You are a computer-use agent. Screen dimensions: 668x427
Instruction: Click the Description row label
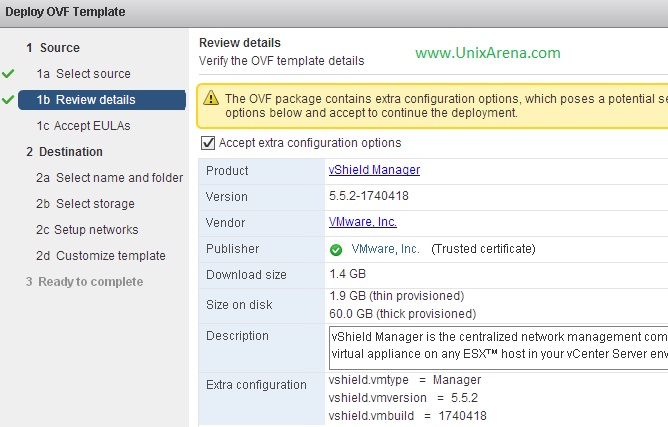point(237,336)
